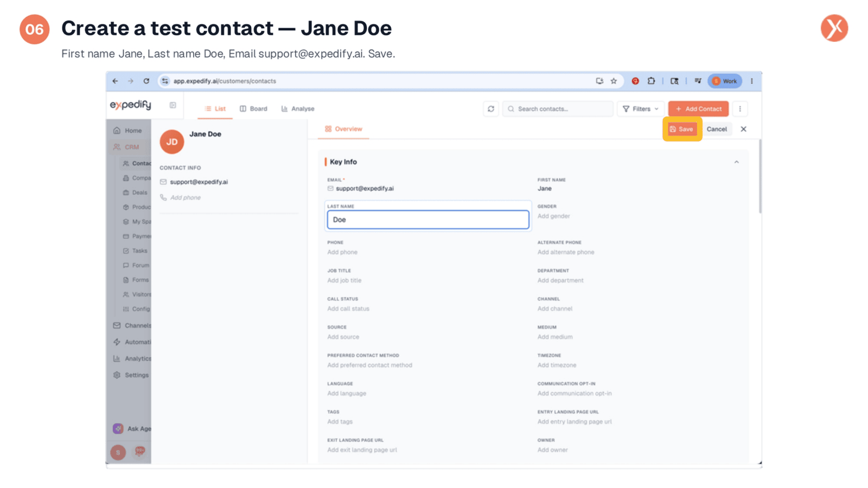Click Add tags
Image resolution: width=868 pixels, height=488 pixels.
click(340, 421)
